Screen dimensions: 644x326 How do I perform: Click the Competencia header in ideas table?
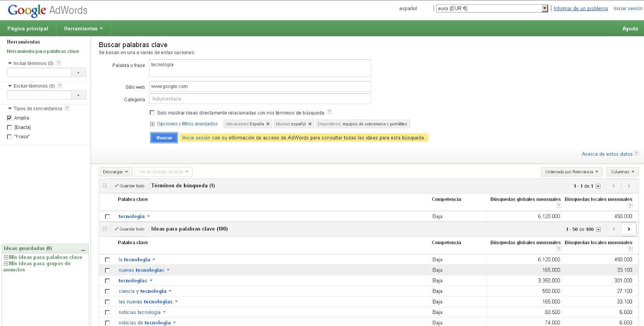[446, 243]
